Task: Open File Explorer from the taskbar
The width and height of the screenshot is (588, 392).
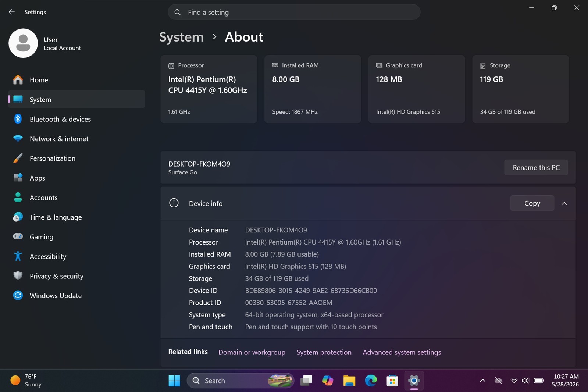Action: coord(349,381)
